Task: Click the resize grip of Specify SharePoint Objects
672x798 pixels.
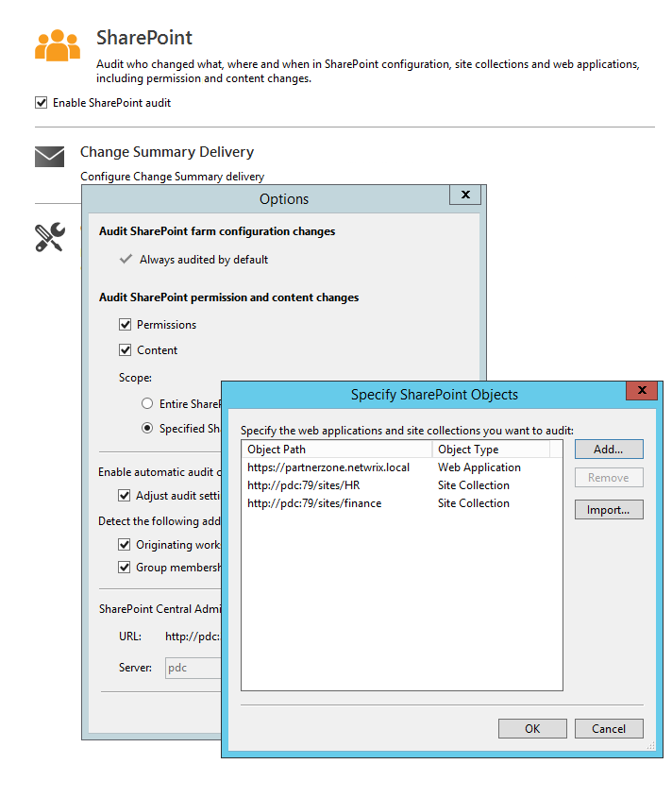Action: 650,746
